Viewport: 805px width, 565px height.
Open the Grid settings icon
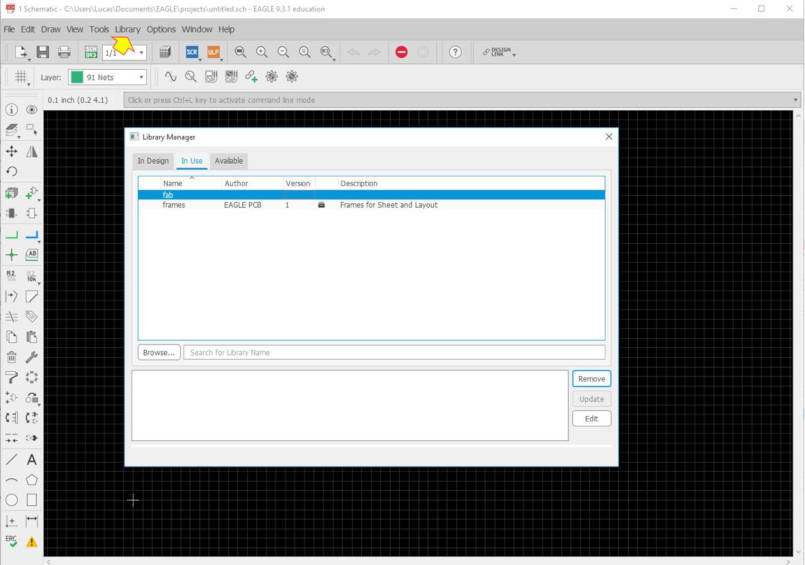click(x=21, y=77)
